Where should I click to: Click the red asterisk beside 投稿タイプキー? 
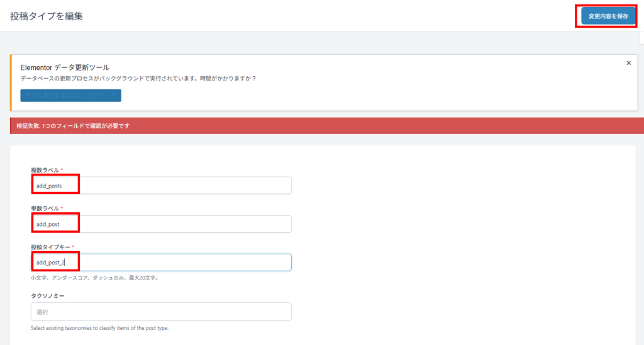pos(73,247)
